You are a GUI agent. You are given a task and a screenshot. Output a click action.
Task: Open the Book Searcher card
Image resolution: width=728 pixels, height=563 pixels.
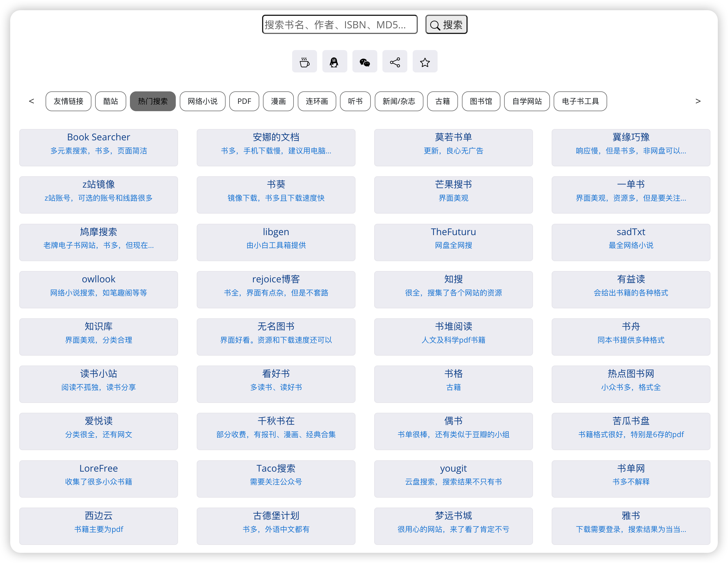(99, 148)
